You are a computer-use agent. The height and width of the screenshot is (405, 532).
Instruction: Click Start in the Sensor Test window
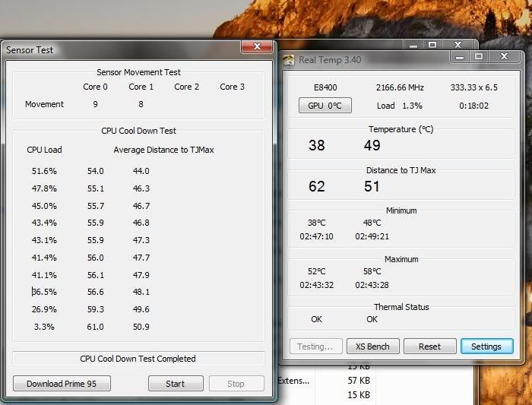176,384
